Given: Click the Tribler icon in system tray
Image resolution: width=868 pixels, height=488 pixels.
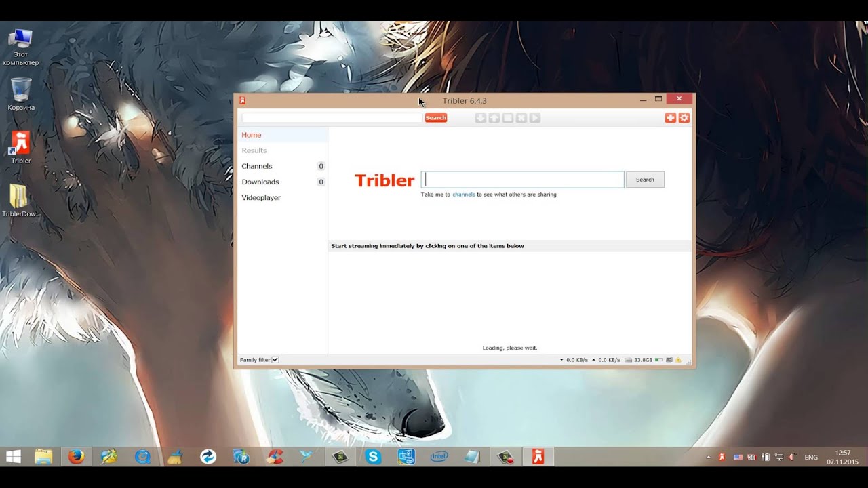Looking at the screenshot, I should coord(722,457).
